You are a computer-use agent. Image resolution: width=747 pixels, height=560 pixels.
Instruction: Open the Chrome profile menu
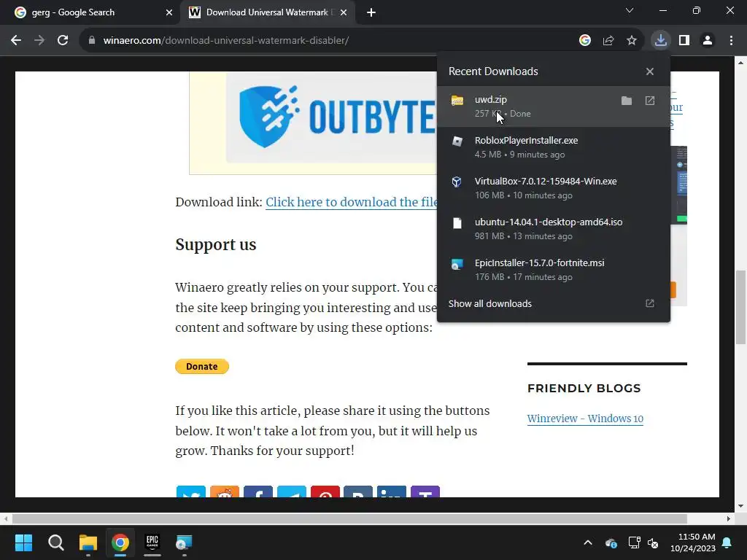pyautogui.click(x=708, y=41)
